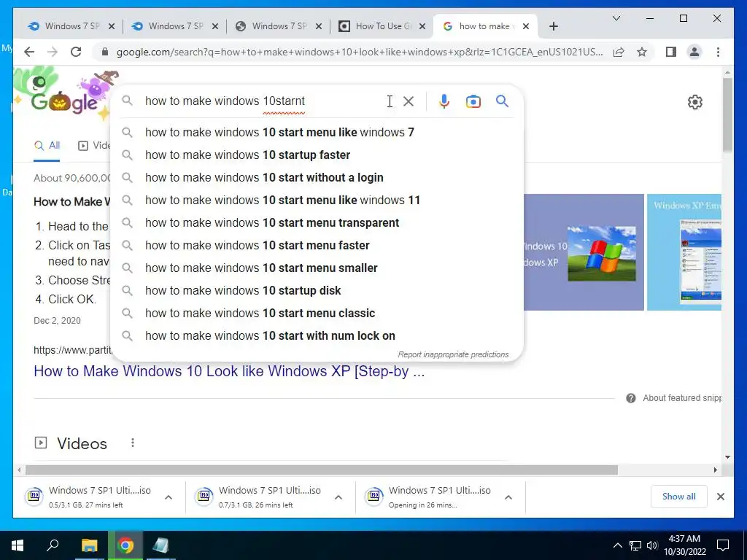
Task: Choose suggestion start menu transparent
Action: coord(317,223)
